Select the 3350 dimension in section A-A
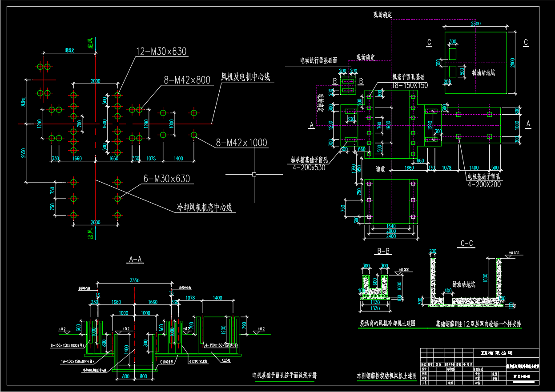555x392 pixels. pos(135,280)
